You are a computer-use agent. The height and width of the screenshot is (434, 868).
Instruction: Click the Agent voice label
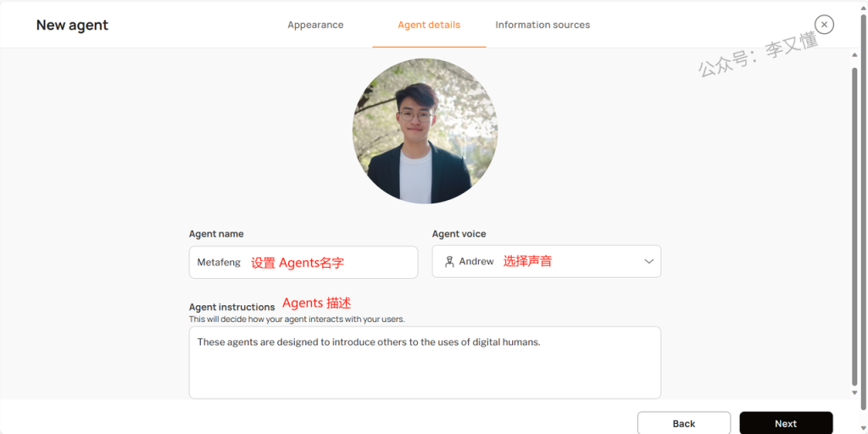(459, 234)
